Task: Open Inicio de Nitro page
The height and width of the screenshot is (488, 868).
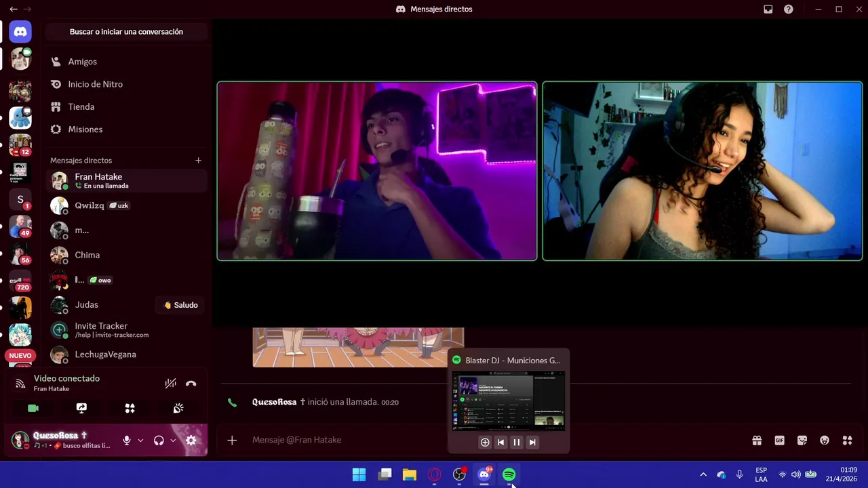Action: click(126, 84)
